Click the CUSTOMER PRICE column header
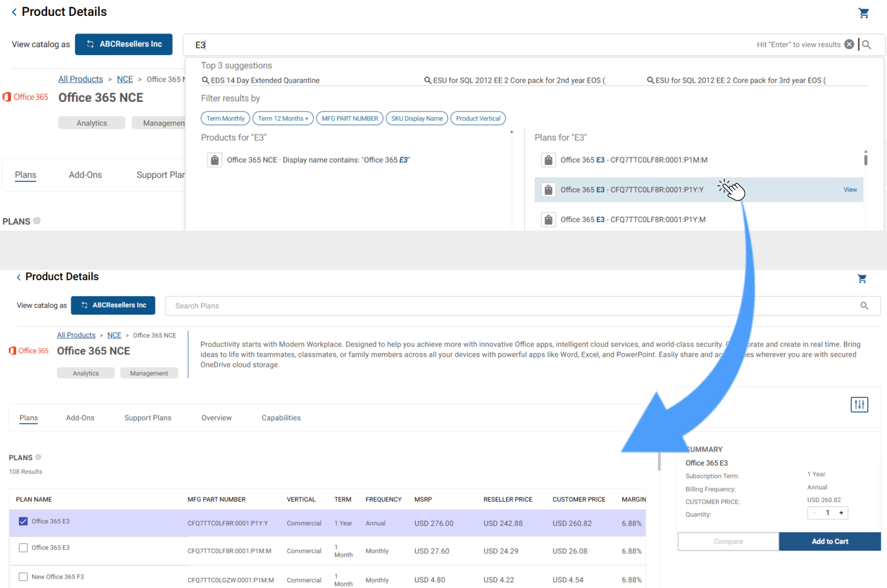The width and height of the screenshot is (887, 588). [x=579, y=499]
